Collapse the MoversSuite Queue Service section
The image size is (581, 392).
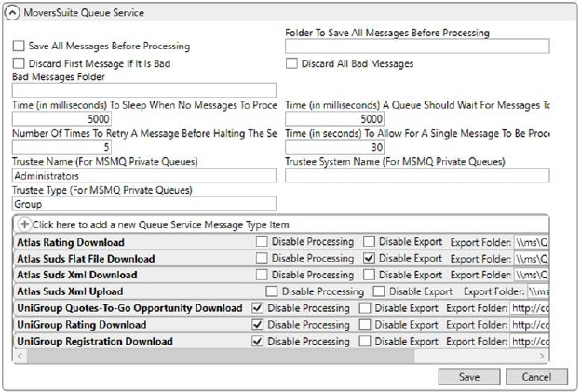(14, 13)
